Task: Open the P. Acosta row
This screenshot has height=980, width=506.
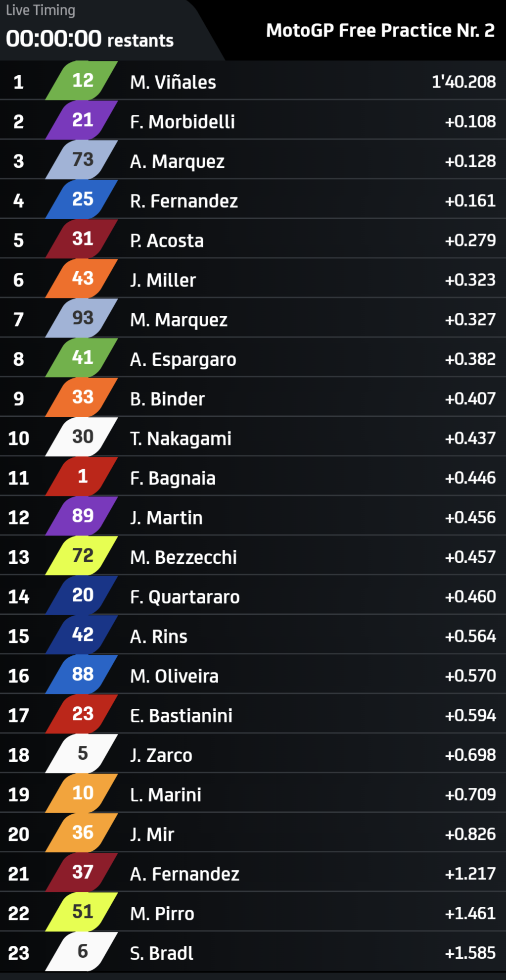Action: pyautogui.click(x=253, y=239)
